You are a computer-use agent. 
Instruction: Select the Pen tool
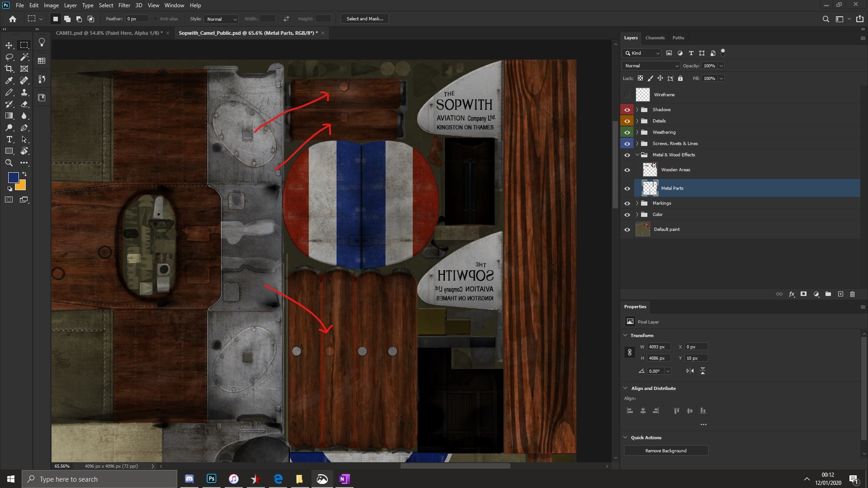click(24, 127)
